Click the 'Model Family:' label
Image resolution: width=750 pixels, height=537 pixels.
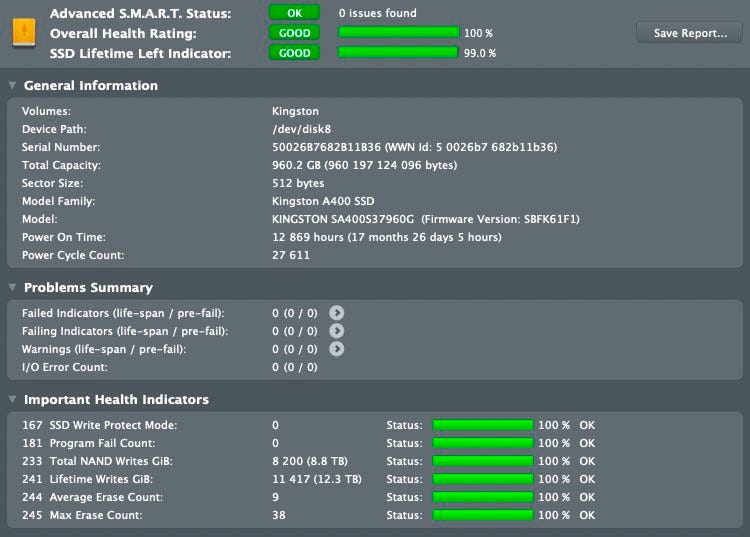pyautogui.click(x=58, y=201)
